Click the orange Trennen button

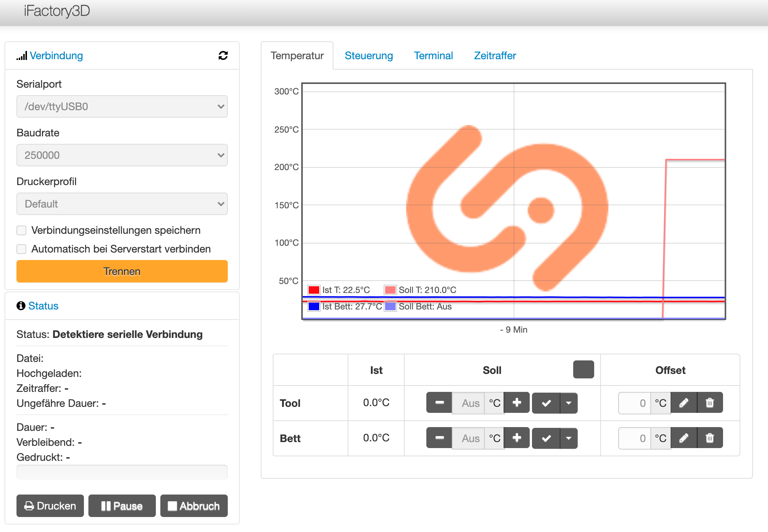tap(122, 271)
